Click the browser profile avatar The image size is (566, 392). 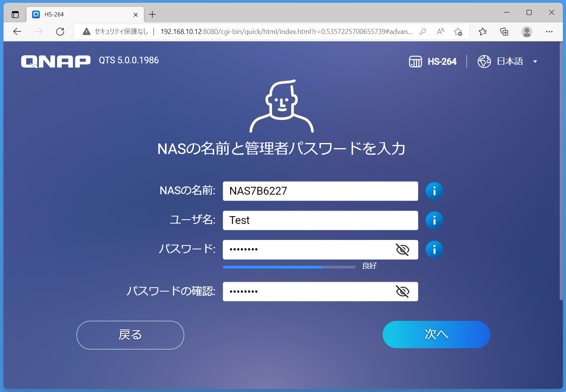(x=527, y=32)
